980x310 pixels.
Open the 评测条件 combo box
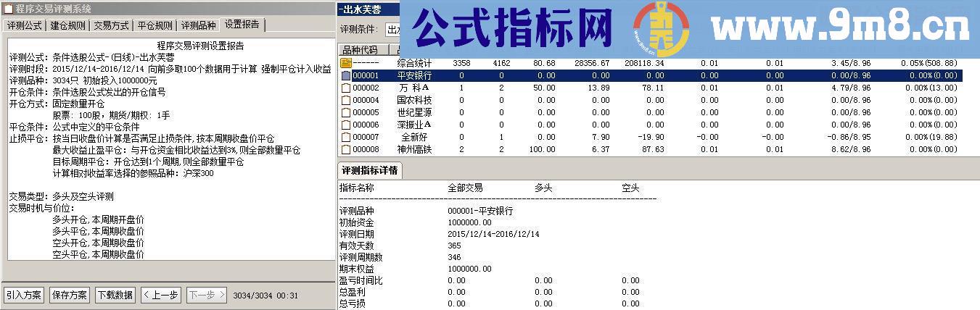[x=394, y=30]
